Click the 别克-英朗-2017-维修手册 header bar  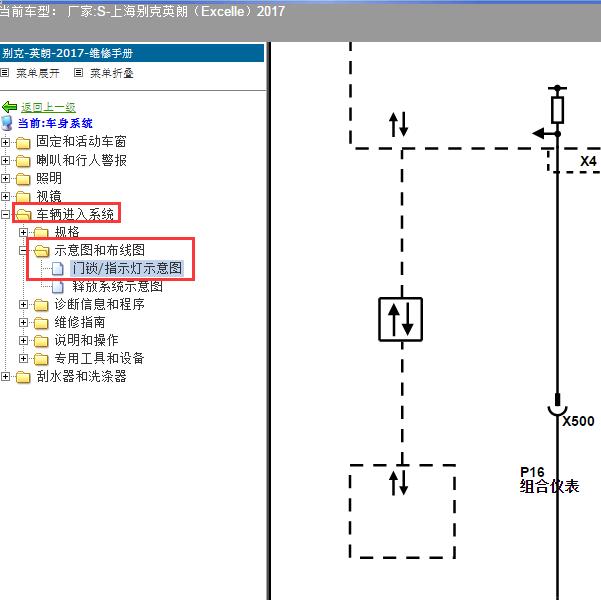click(132, 53)
